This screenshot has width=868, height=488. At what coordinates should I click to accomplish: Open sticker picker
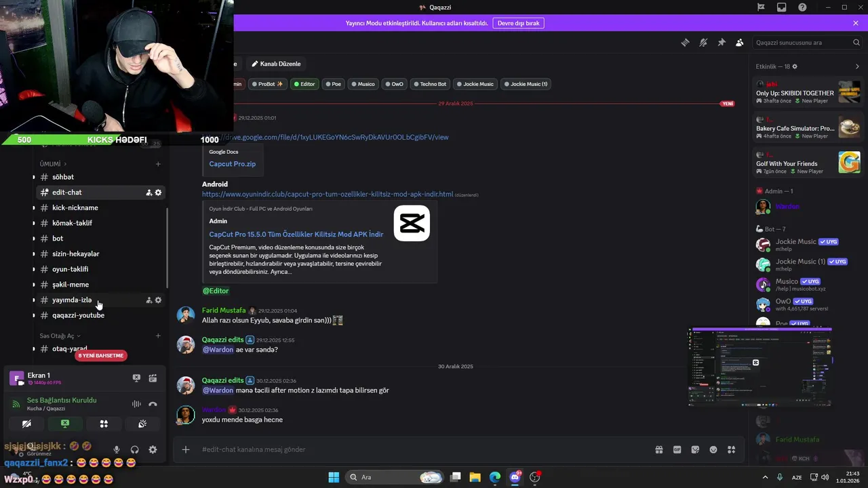pyautogui.click(x=695, y=449)
